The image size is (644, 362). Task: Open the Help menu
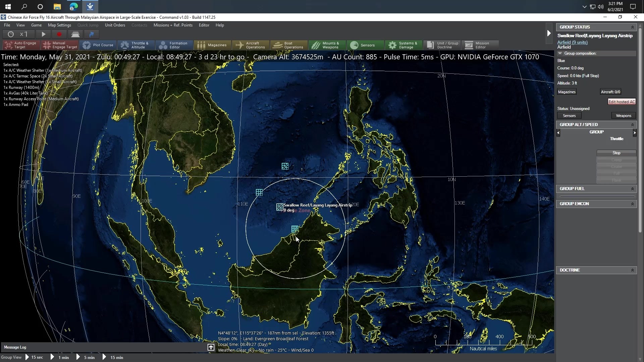point(220,25)
